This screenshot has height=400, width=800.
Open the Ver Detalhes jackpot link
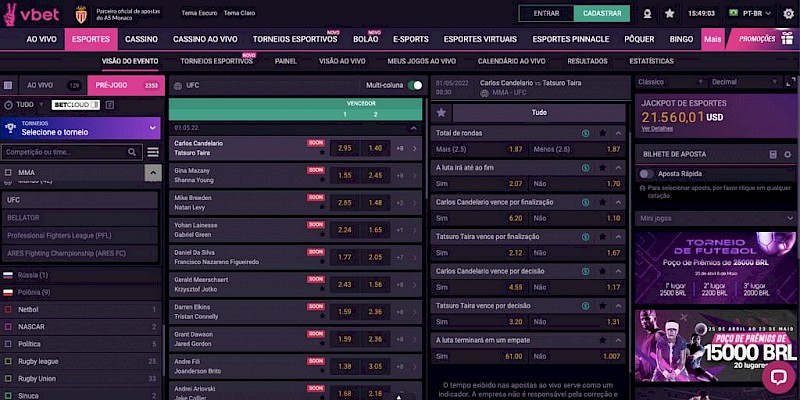point(657,129)
